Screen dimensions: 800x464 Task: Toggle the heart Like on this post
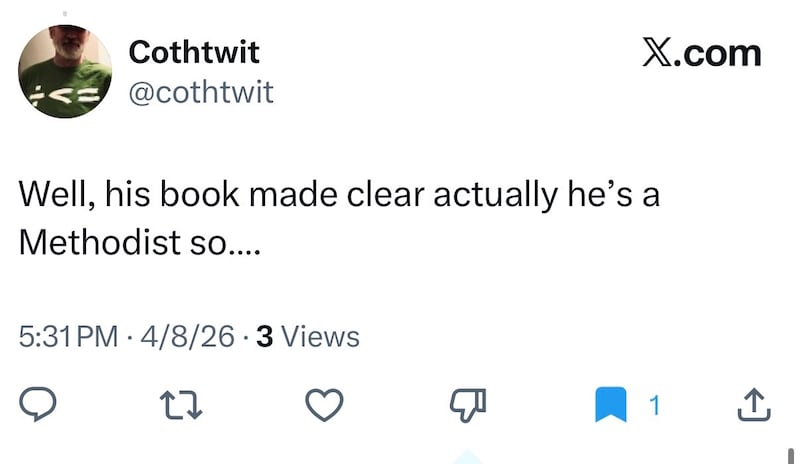[x=325, y=404]
